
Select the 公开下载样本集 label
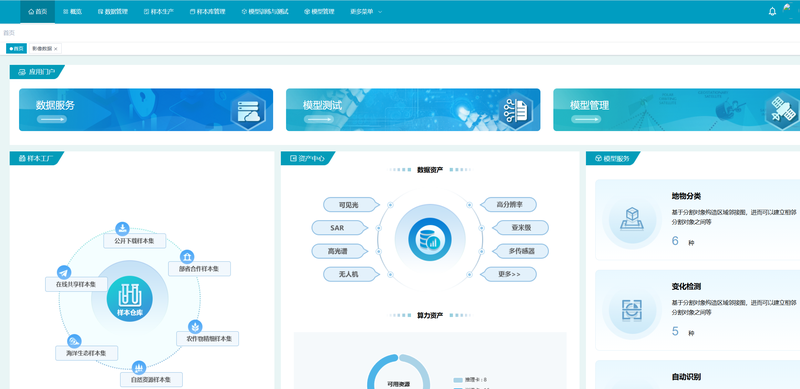tap(135, 241)
